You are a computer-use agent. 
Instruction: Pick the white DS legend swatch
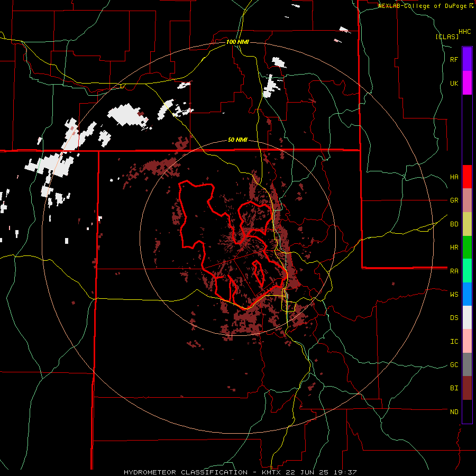tap(467, 317)
